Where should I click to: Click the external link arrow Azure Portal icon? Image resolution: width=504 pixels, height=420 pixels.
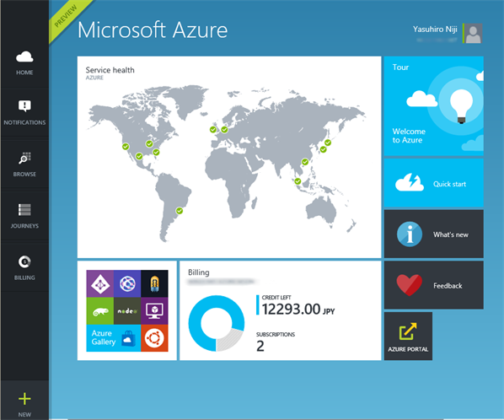pos(408,331)
